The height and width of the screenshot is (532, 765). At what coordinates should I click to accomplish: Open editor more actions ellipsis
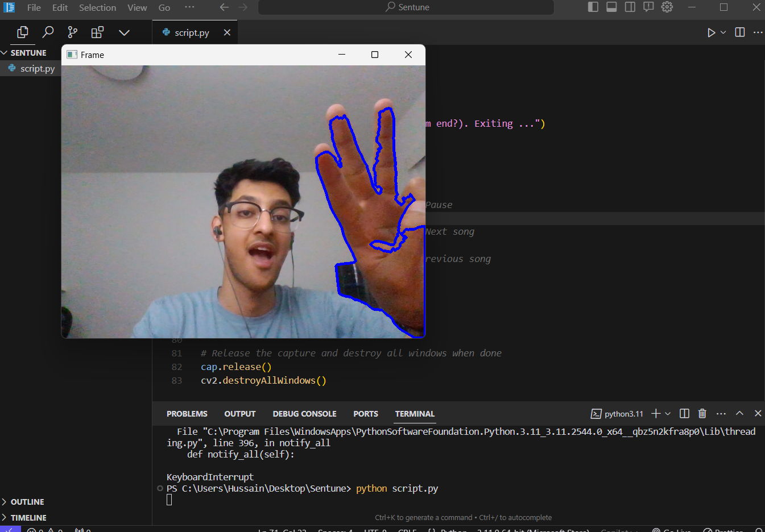coord(758,32)
